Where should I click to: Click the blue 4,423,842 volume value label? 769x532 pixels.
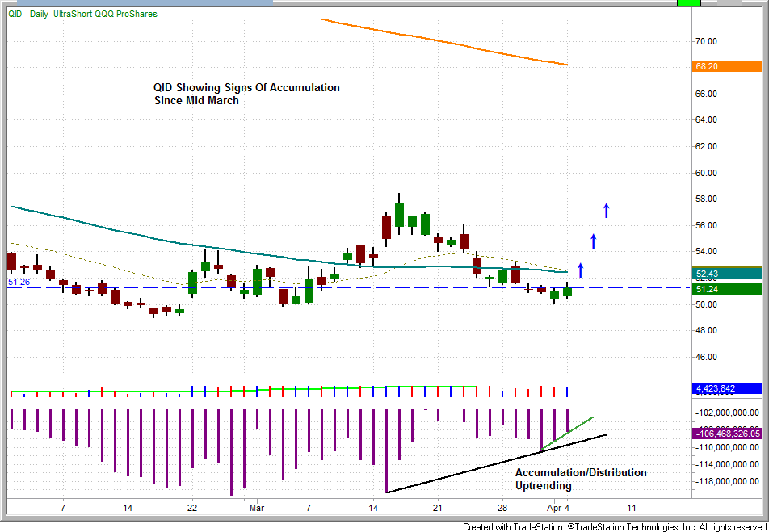click(726, 388)
